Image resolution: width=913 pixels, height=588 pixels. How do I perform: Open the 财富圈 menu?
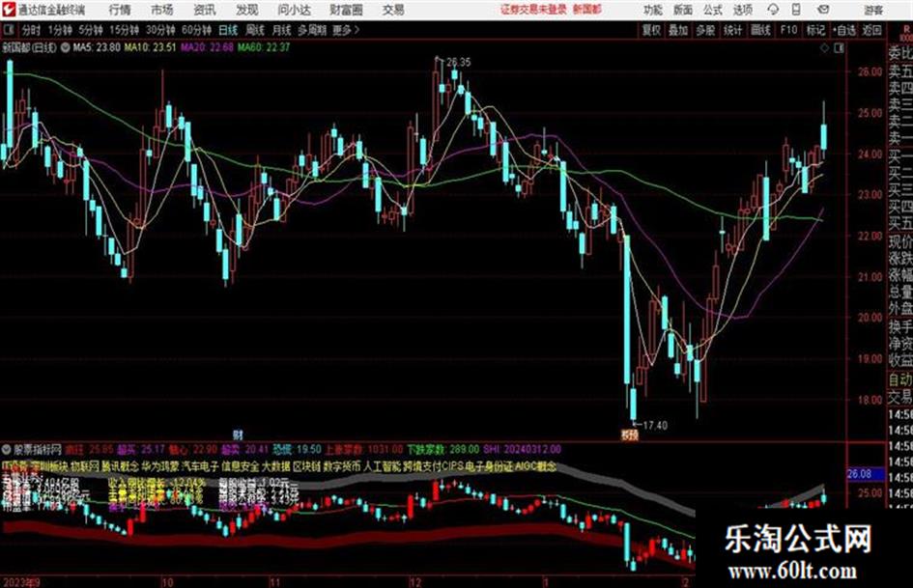tap(346, 10)
